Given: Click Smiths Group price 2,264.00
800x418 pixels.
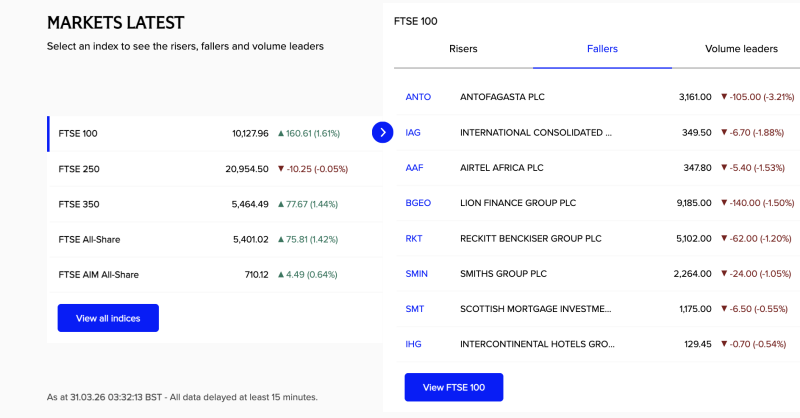Looking at the screenshot, I should 692,274.
